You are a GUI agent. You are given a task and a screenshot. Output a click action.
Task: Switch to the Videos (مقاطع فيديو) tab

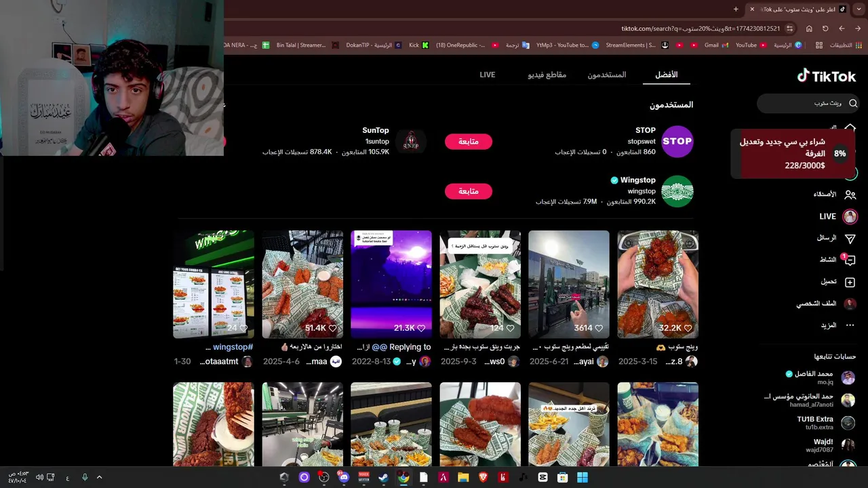click(547, 75)
